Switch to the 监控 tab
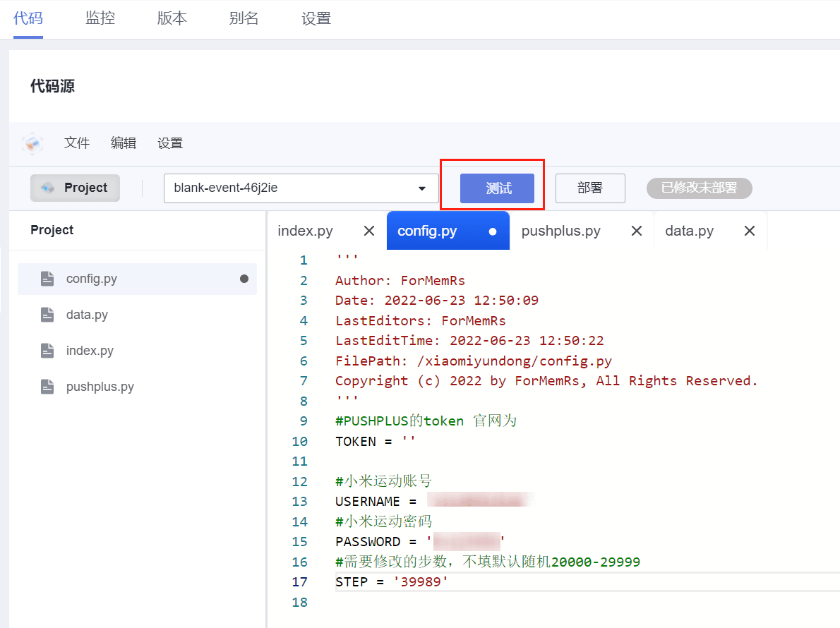 pos(100,18)
